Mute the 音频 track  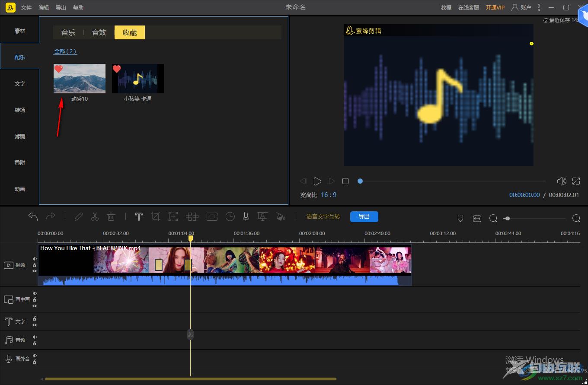tap(35, 337)
